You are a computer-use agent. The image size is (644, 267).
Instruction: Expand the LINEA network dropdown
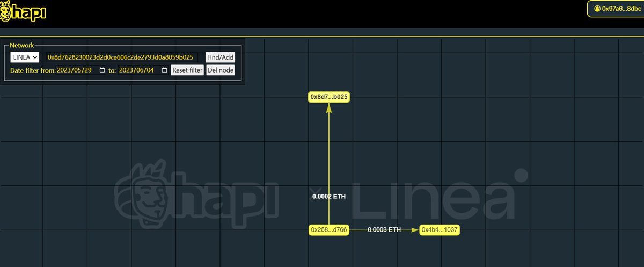click(25, 57)
